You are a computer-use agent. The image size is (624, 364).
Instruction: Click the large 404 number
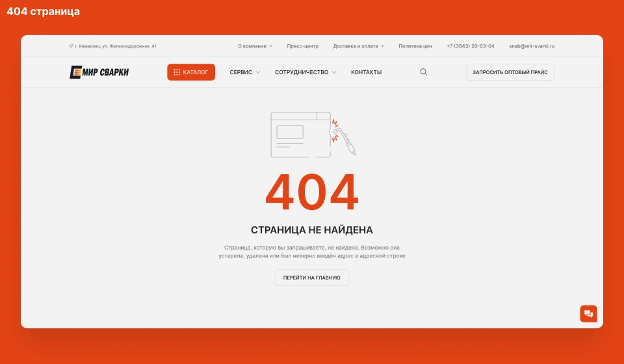[x=312, y=192]
